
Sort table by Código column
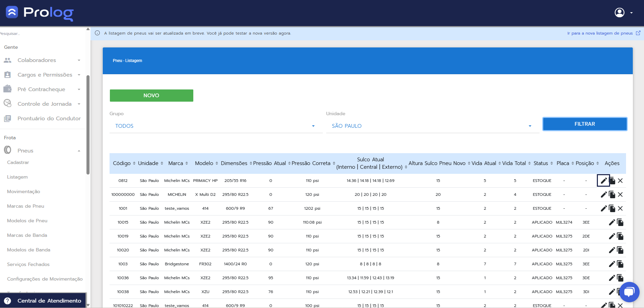click(124, 163)
